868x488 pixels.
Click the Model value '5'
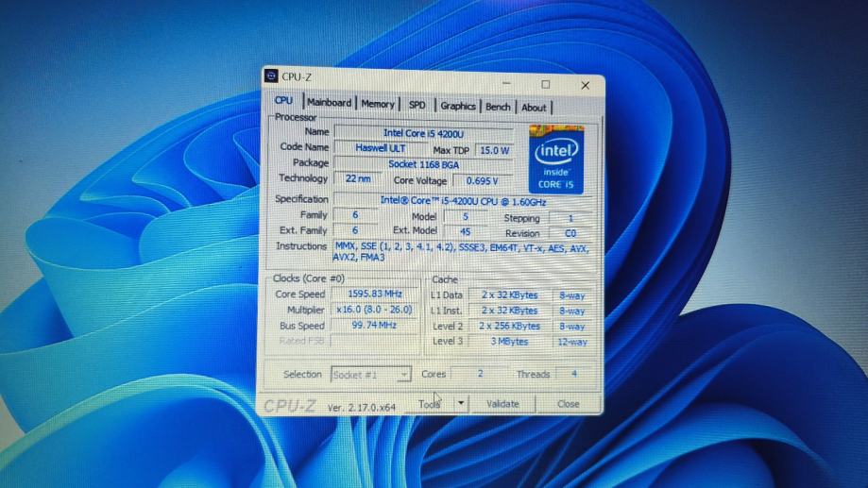click(465, 217)
